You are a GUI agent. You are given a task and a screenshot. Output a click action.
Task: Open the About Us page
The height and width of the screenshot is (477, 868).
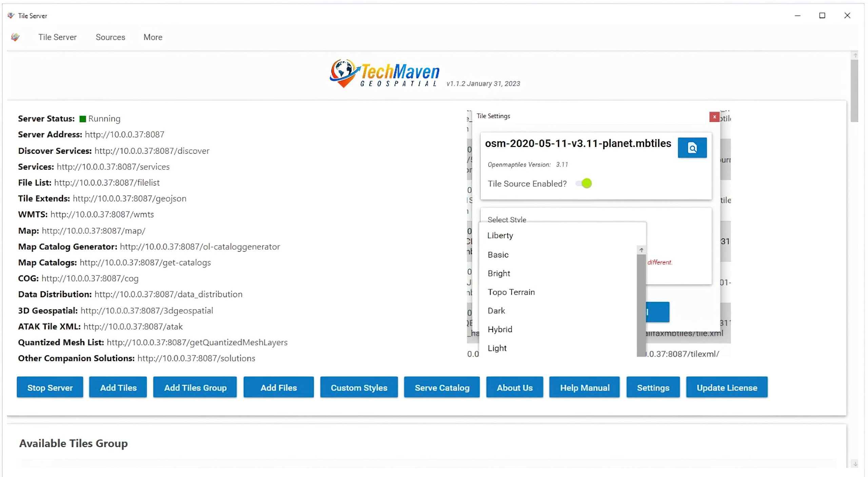(514, 387)
